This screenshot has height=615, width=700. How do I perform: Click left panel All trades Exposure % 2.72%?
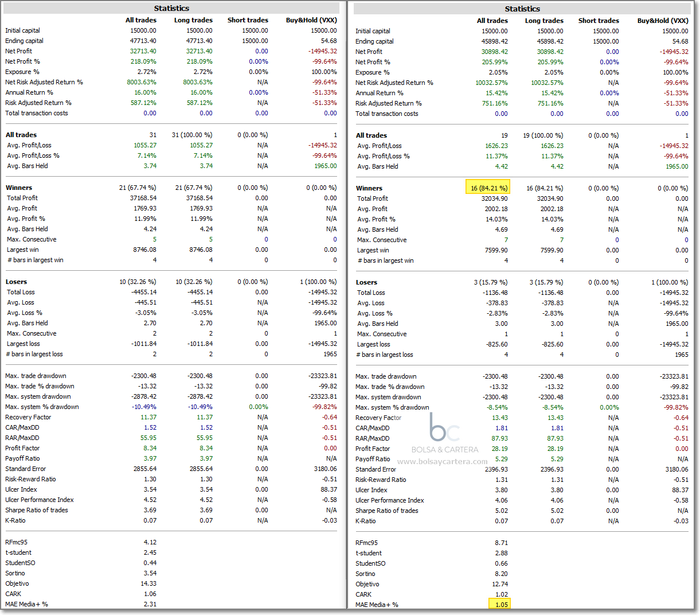click(x=147, y=72)
